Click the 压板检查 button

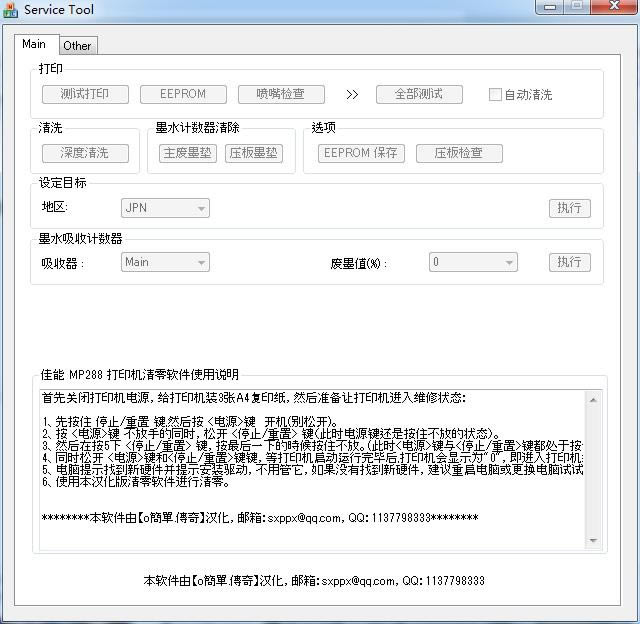[x=459, y=153]
